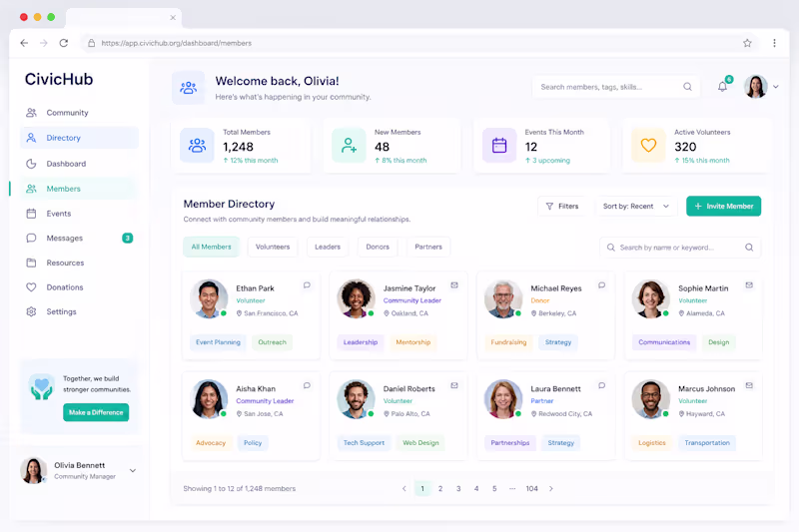
Task: Click the Search members, tags, skills field
Action: click(x=616, y=87)
